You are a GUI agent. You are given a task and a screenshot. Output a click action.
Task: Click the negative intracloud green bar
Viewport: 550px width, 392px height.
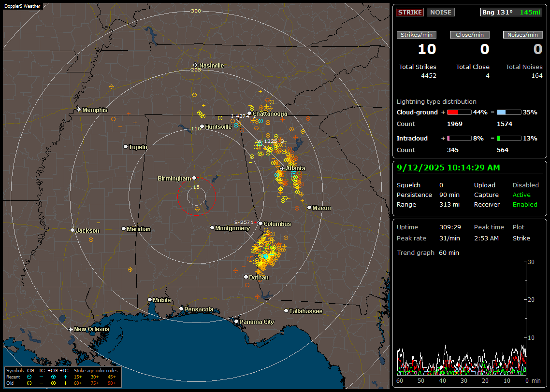509,139
